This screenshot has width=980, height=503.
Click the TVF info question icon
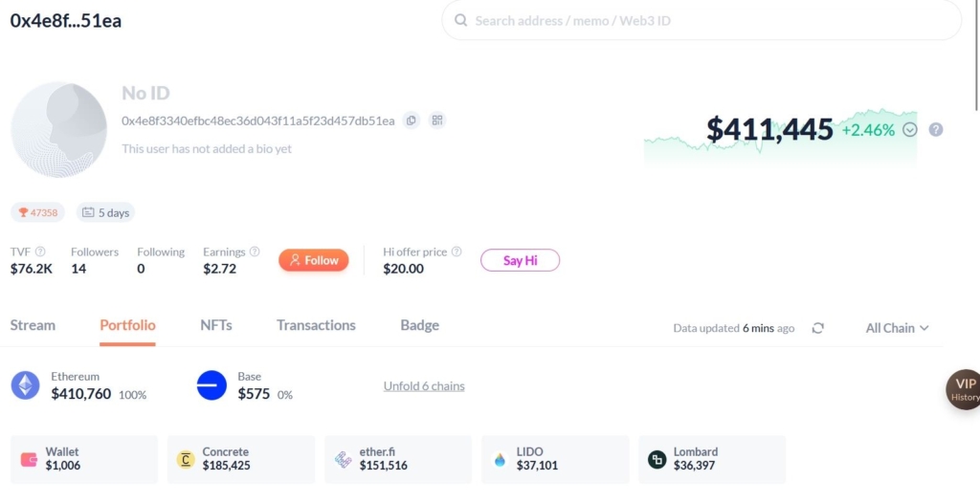click(40, 251)
